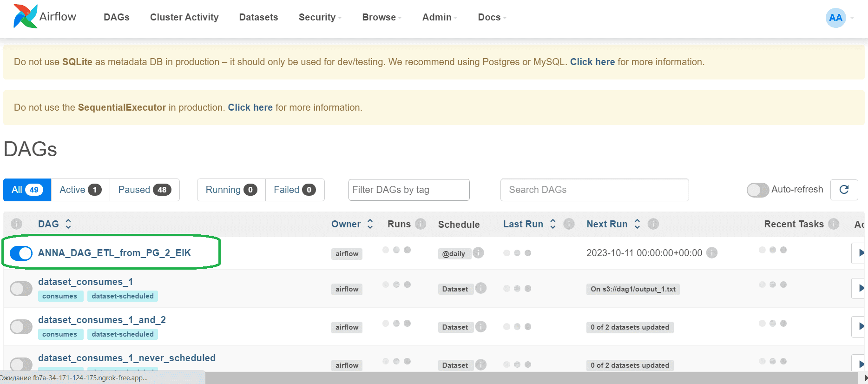868x384 pixels.
Task: Enable the Auto-refresh switch
Action: pyautogui.click(x=757, y=190)
